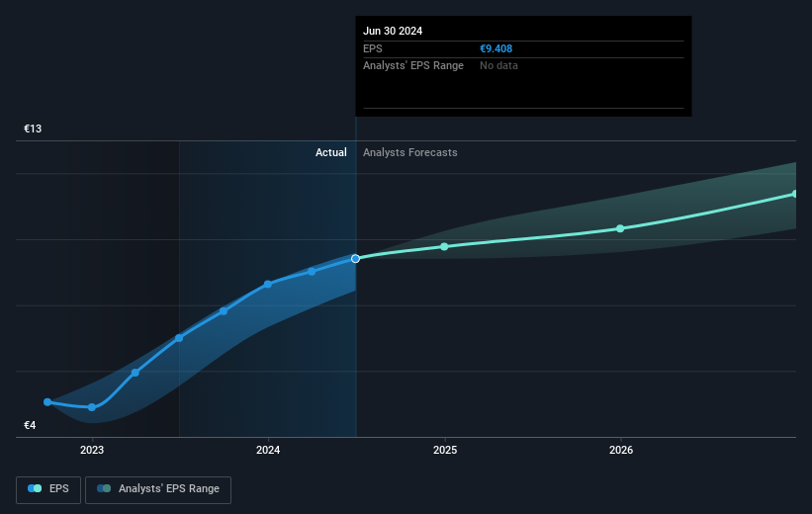The image size is (812, 514).
Task: Click the EPS legend color swatch
Action: 35,488
